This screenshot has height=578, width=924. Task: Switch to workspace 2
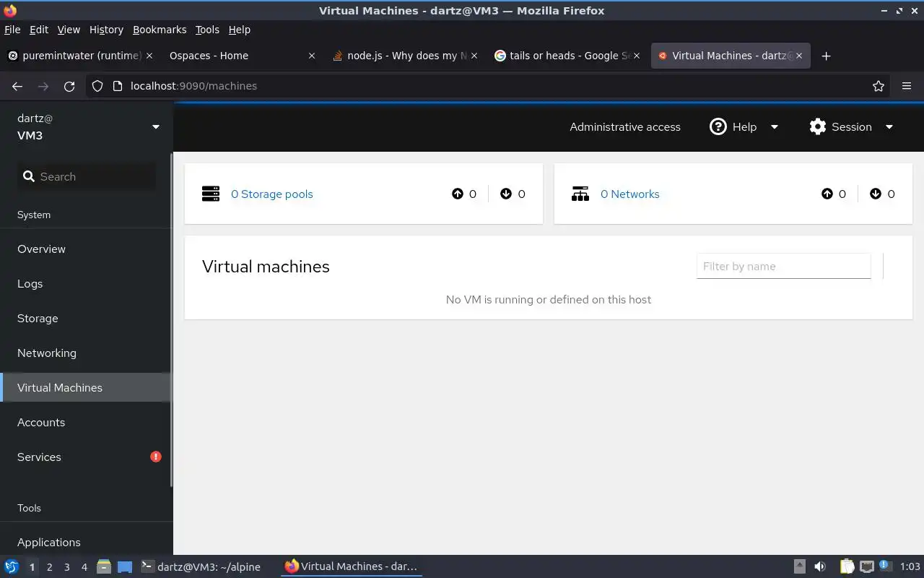pyautogui.click(x=49, y=567)
